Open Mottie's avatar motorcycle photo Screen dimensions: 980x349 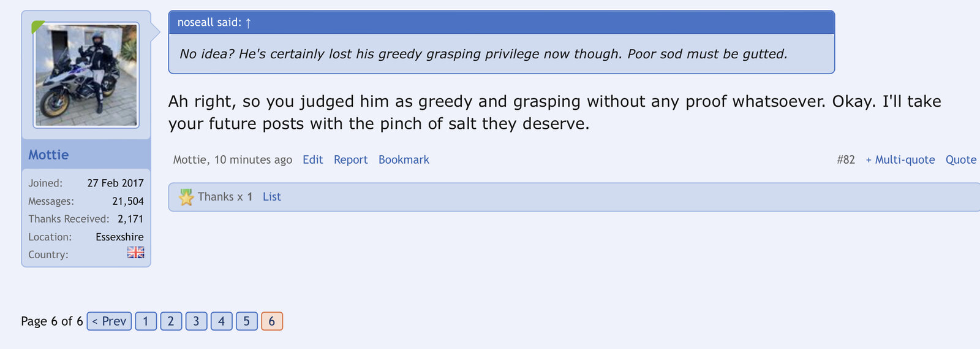[x=86, y=75]
